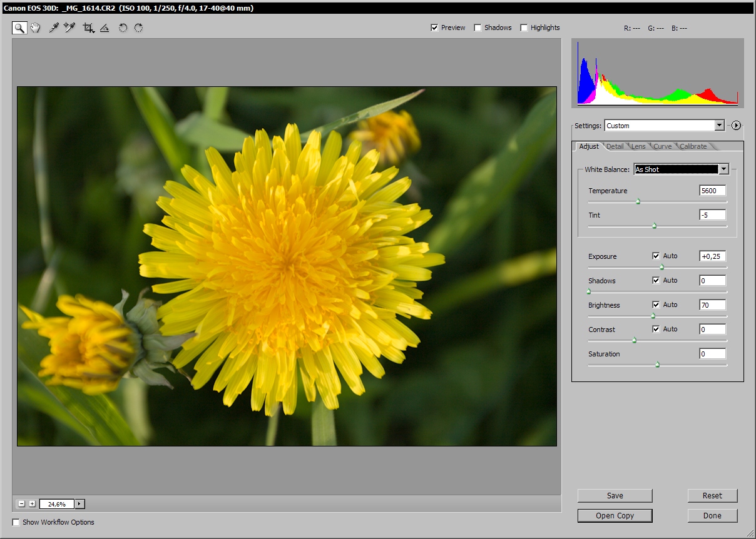
Task: Select the Crop tool
Action: pos(88,28)
